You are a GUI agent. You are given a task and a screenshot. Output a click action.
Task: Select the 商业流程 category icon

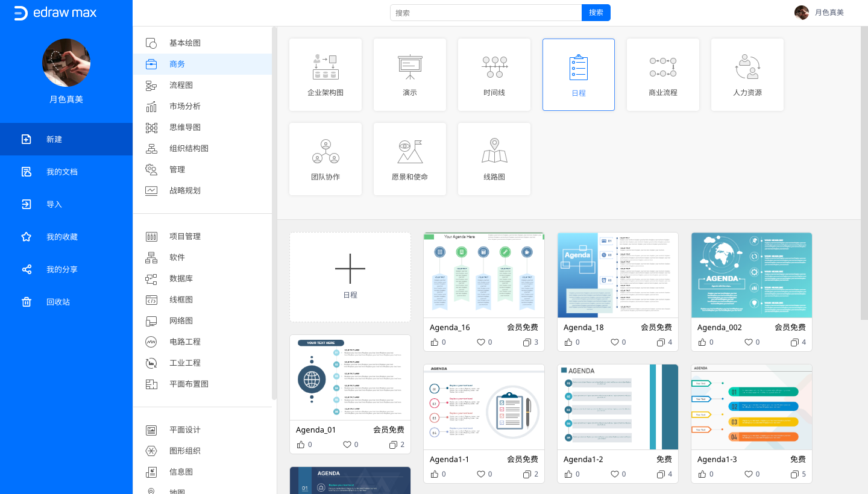(x=663, y=74)
